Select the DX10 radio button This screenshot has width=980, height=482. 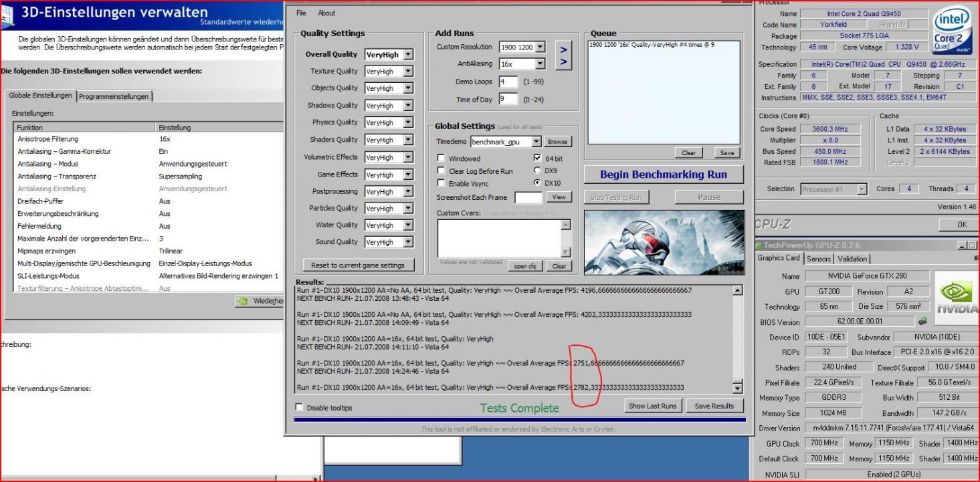538,183
